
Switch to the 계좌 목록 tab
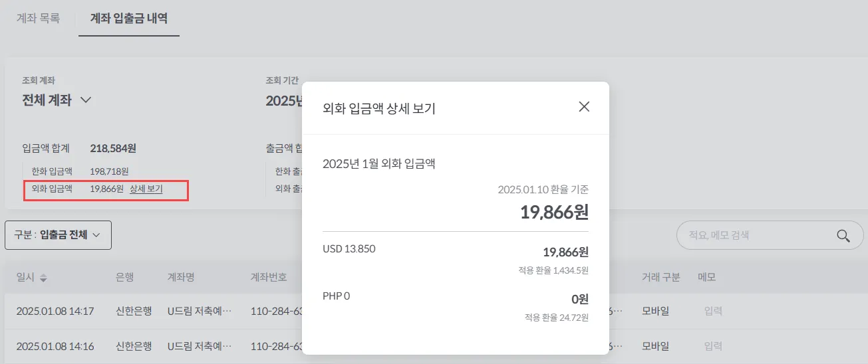(38, 19)
